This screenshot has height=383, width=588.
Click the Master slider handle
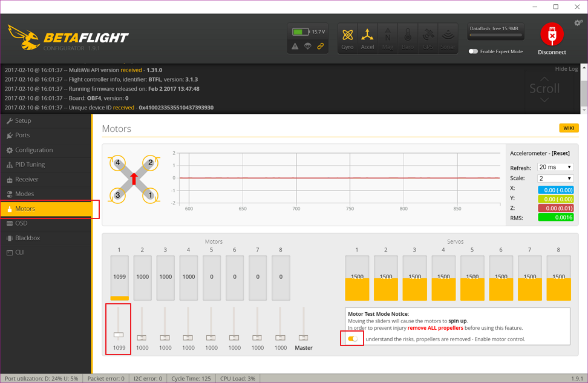pyautogui.click(x=303, y=338)
